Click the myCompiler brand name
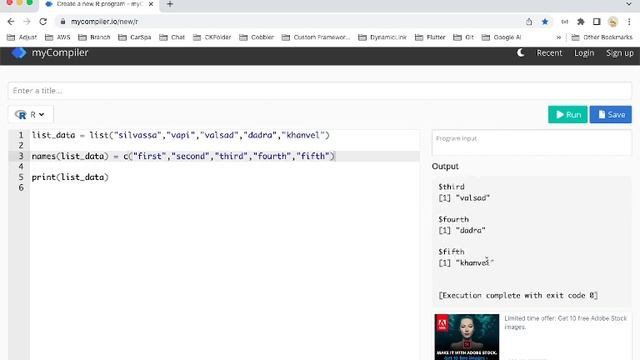This screenshot has height=360, width=640. [60, 53]
